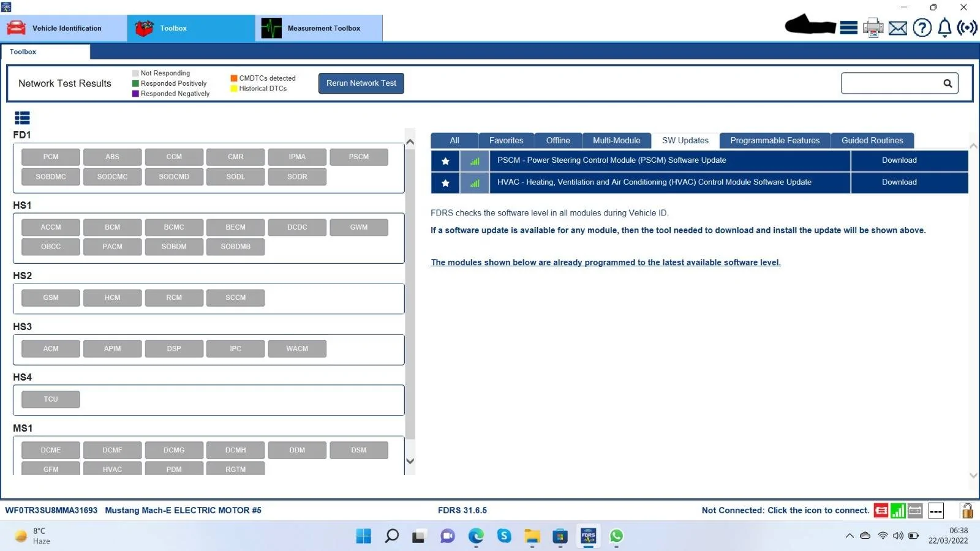The image size is (980, 551).
Task: Click the PSCM Software Update row title
Action: tap(612, 160)
